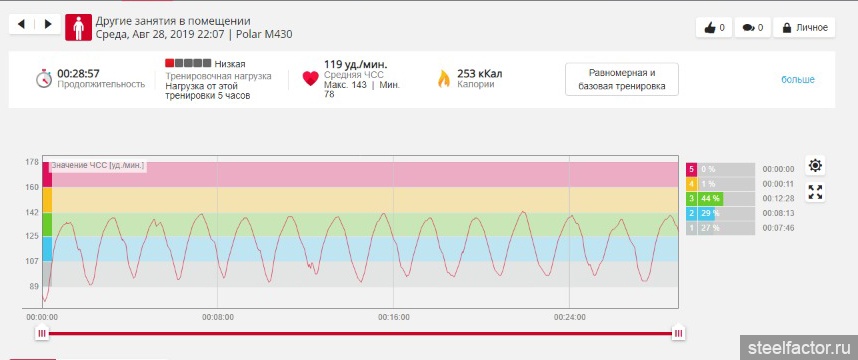Click the Низкая training load indicator
The width and height of the screenshot is (858, 360).
click(x=205, y=63)
